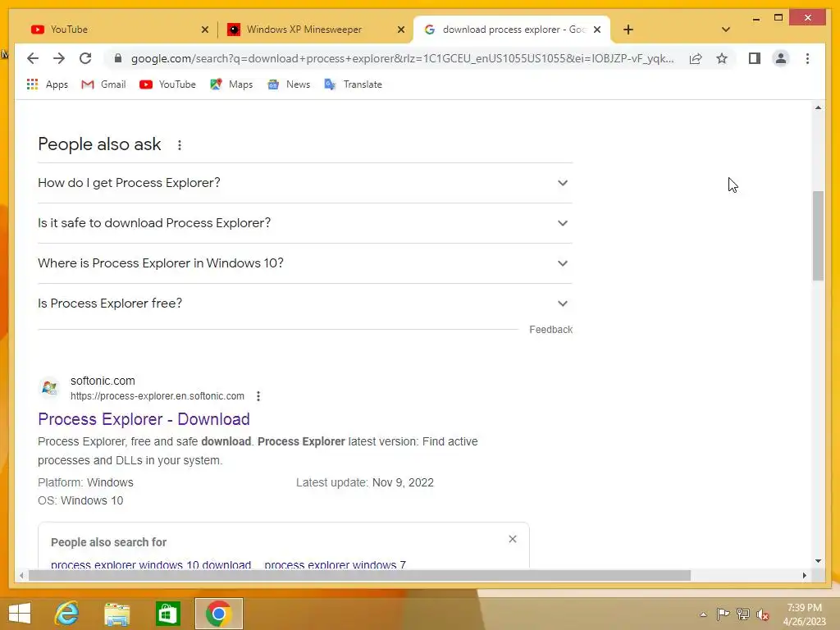
Task: Open Action Center flag icon
Action: [723, 614]
